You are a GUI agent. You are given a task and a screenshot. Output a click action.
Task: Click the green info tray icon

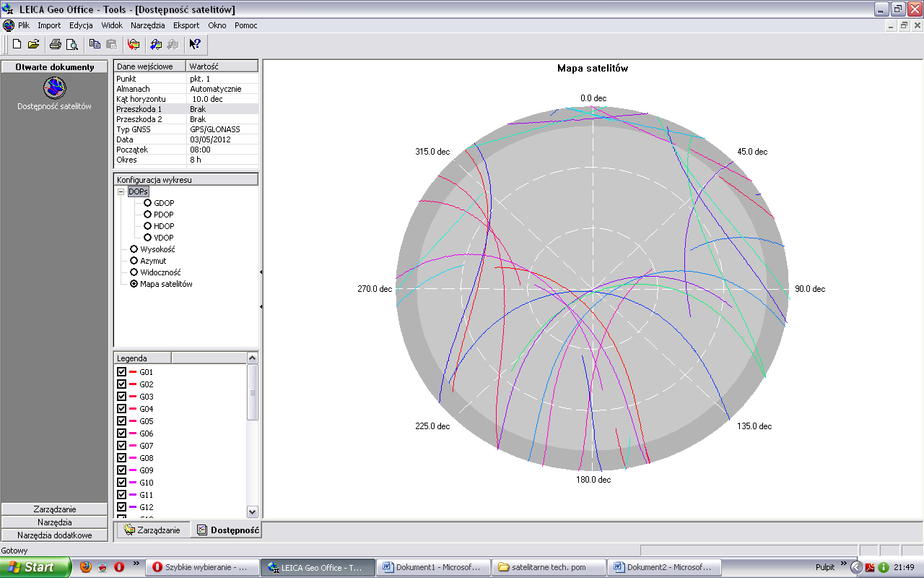click(x=883, y=567)
